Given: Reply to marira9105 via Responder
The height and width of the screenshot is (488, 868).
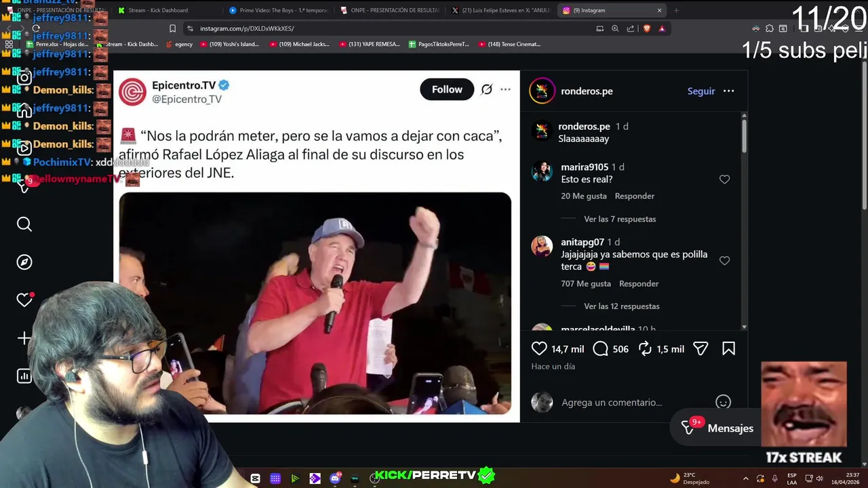Looking at the screenshot, I should coord(635,196).
